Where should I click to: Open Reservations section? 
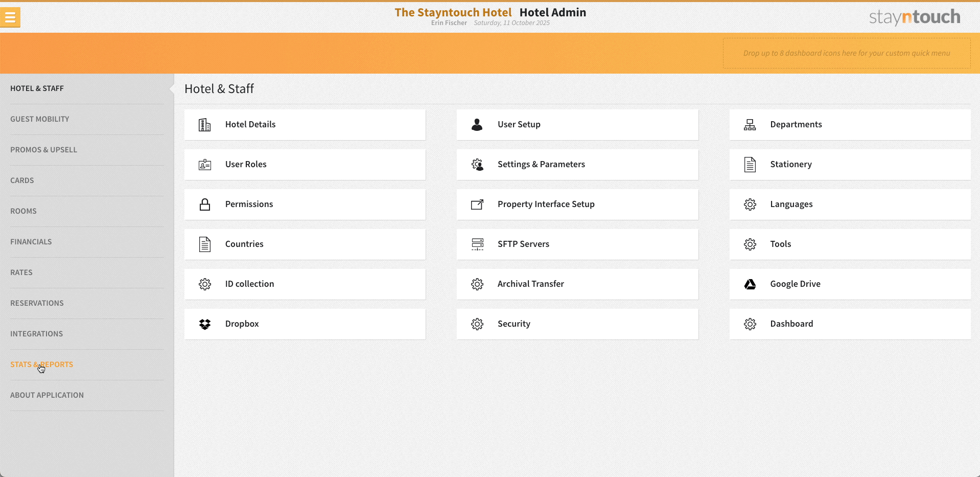pos(37,303)
